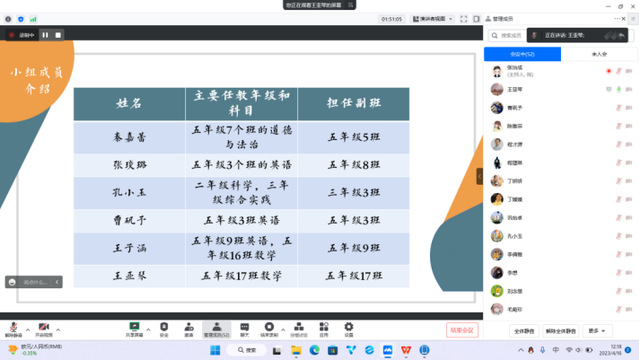Open the Share Screen (共享屏幕) tool
Screen dimensions: 639x360
pos(134,329)
